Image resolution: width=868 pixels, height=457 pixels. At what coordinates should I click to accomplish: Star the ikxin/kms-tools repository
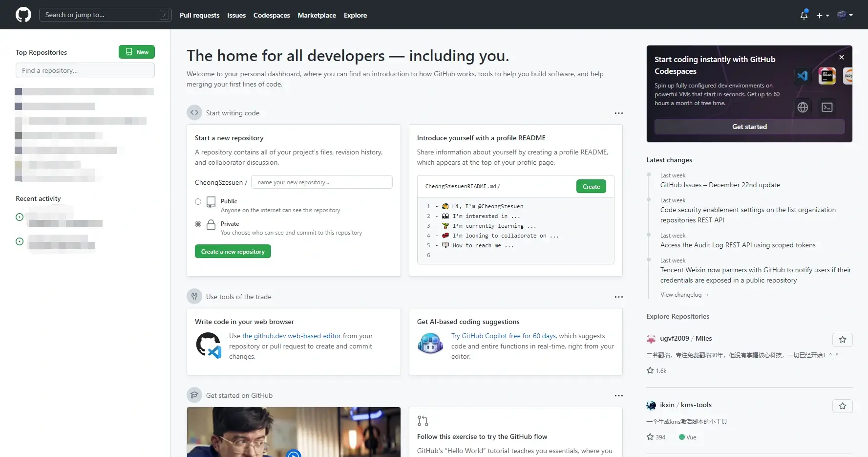tap(842, 406)
